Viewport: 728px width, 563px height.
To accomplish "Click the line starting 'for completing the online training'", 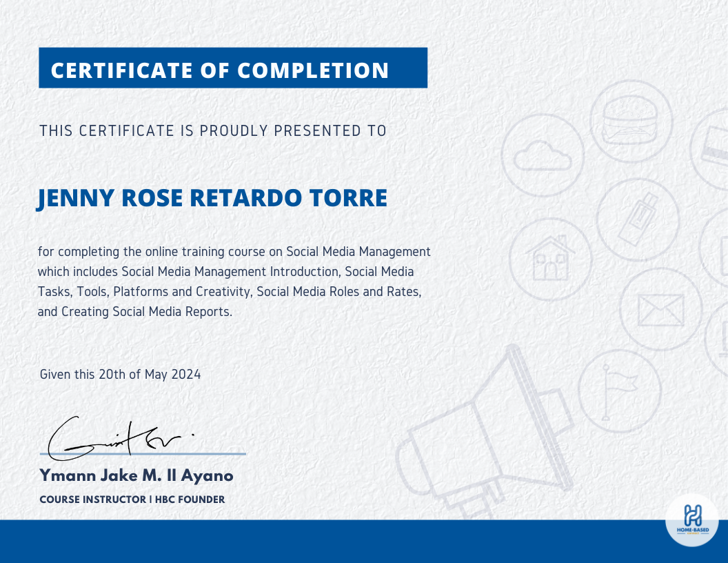I will pyautogui.click(x=234, y=252).
